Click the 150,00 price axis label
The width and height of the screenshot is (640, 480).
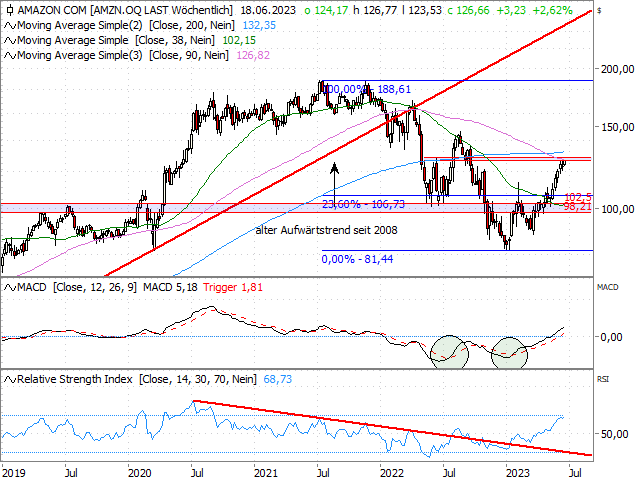(617, 127)
